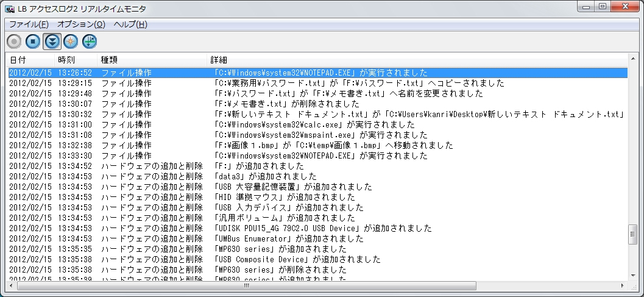Open the オプション(O) menu
This screenshot has height=297, width=644.
pos(81,24)
